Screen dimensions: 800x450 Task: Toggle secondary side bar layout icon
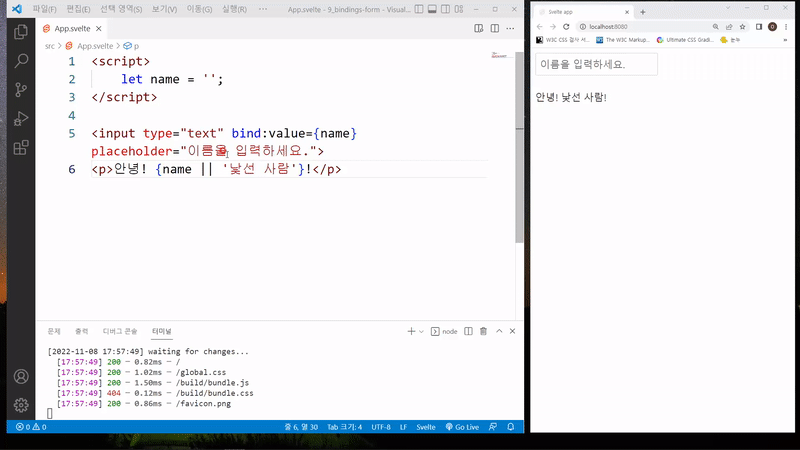click(x=445, y=9)
